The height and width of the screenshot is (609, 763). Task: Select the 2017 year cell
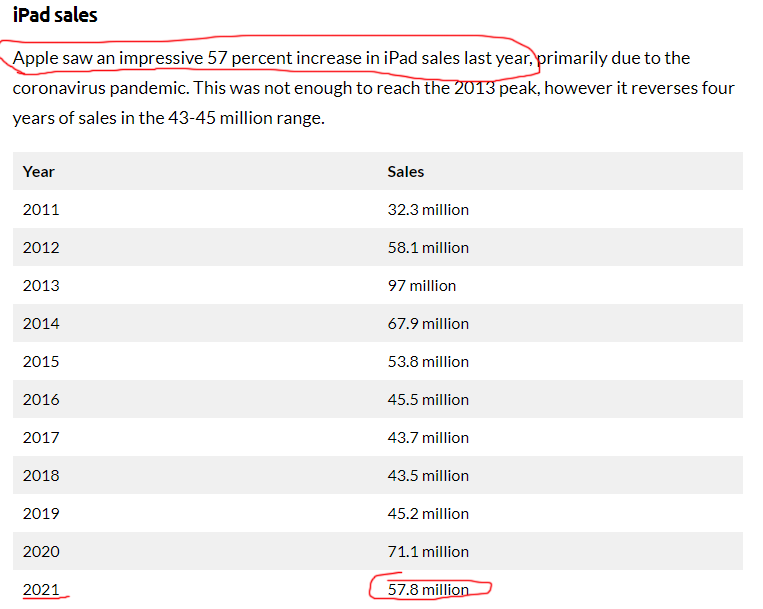(x=41, y=437)
